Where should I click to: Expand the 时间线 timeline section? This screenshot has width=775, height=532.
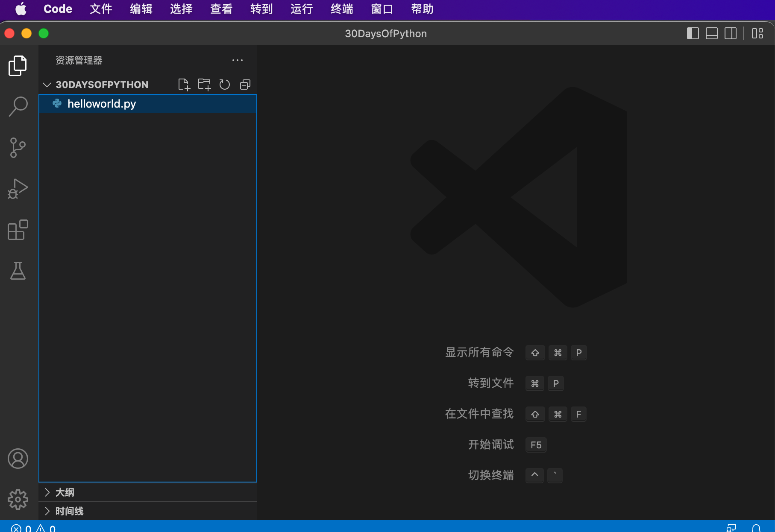pos(148,511)
